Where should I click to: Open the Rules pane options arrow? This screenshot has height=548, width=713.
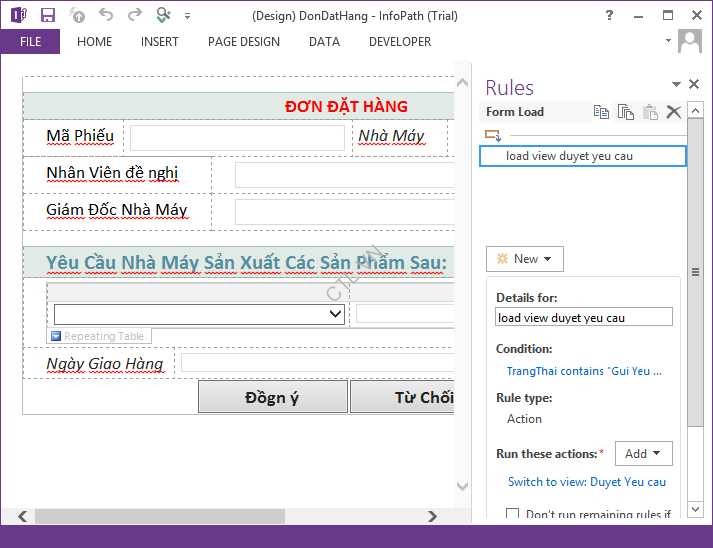677,86
